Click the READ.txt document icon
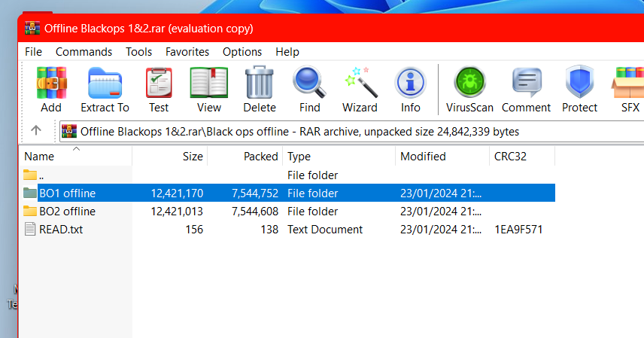Viewport: 644px width, 338px height. tap(29, 229)
